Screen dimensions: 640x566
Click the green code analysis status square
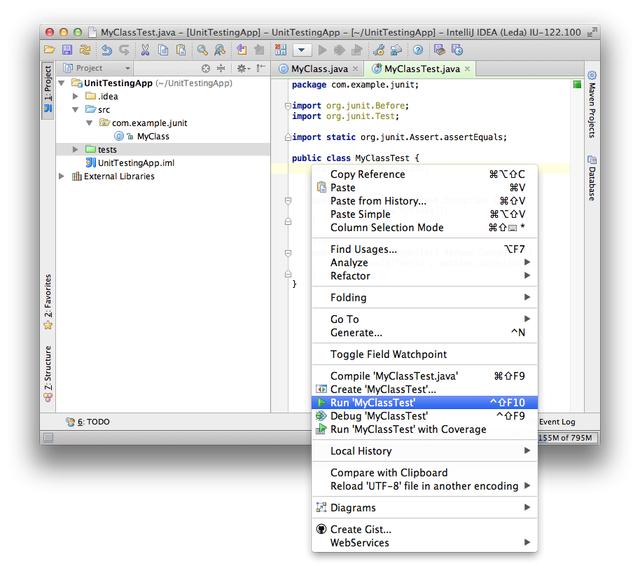click(x=577, y=84)
